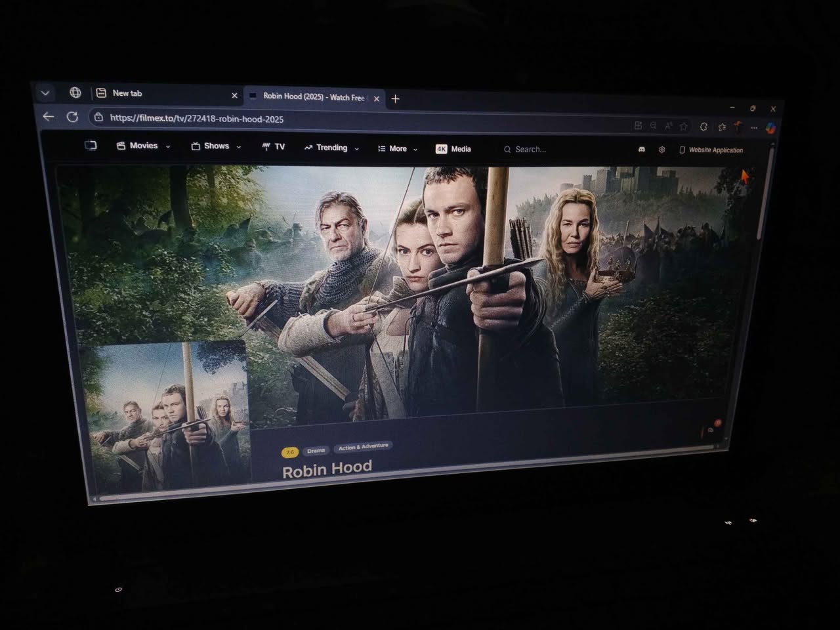
Task: Expand the Movies dropdown menu
Action: (x=143, y=146)
